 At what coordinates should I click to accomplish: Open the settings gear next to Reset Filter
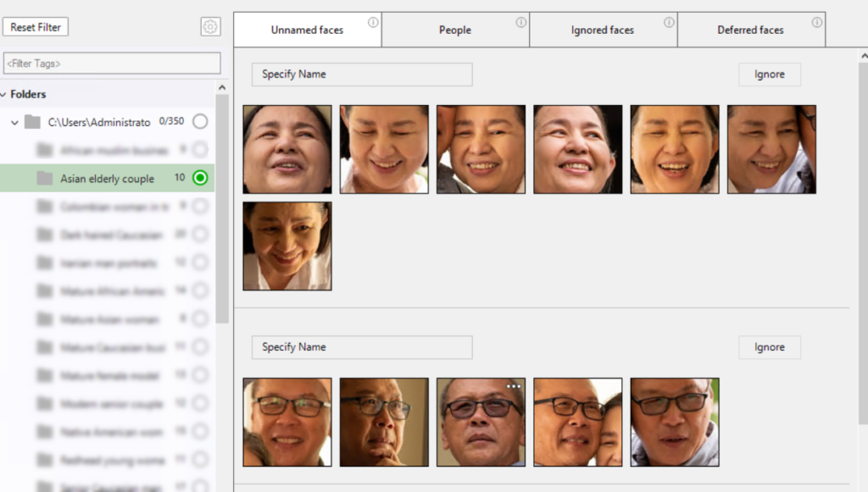[x=210, y=27]
